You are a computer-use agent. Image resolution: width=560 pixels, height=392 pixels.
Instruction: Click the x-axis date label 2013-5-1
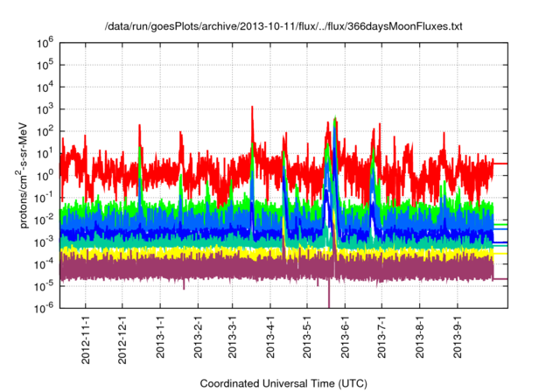(x=307, y=337)
